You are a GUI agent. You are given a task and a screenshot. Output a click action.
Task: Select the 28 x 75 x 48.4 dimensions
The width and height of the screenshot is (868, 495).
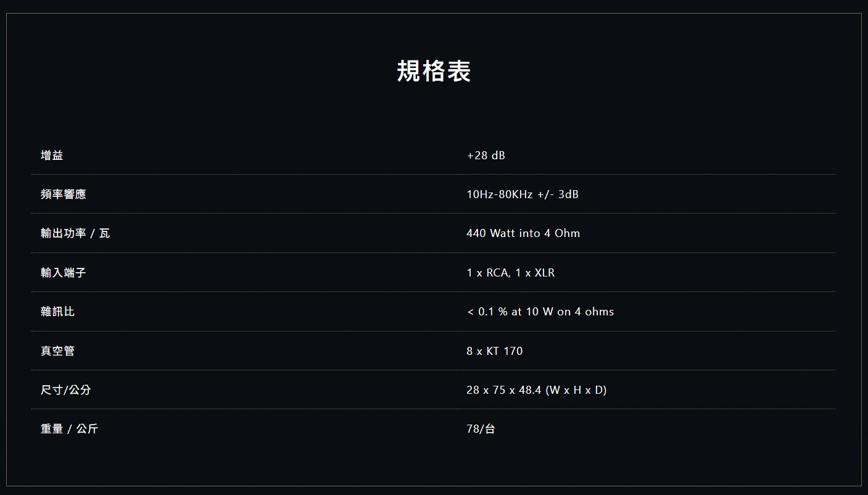click(503, 390)
